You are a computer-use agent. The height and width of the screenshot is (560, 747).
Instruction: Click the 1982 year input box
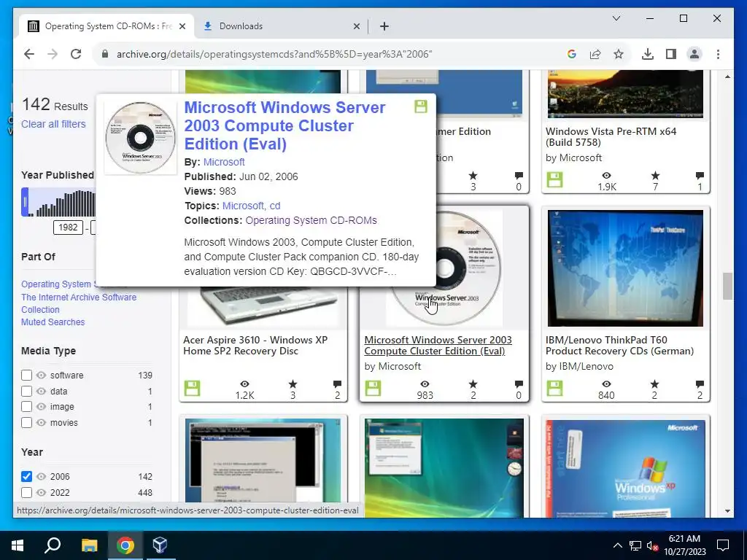tap(68, 227)
